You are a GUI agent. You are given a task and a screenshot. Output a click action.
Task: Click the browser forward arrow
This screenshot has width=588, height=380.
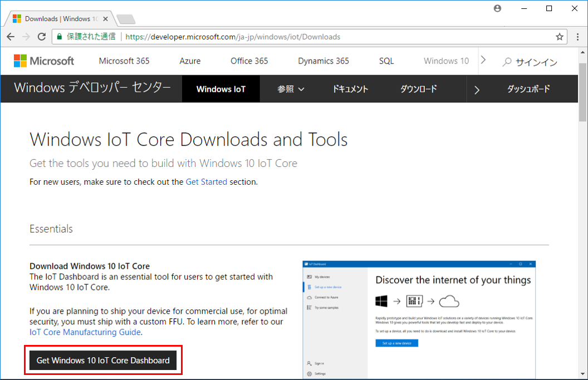[x=26, y=37]
